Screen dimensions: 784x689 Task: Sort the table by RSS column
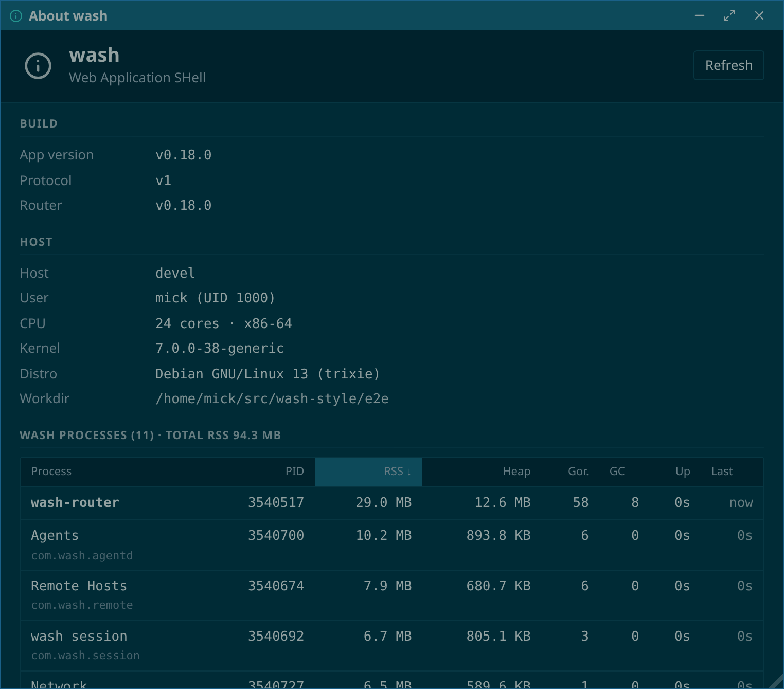point(368,472)
